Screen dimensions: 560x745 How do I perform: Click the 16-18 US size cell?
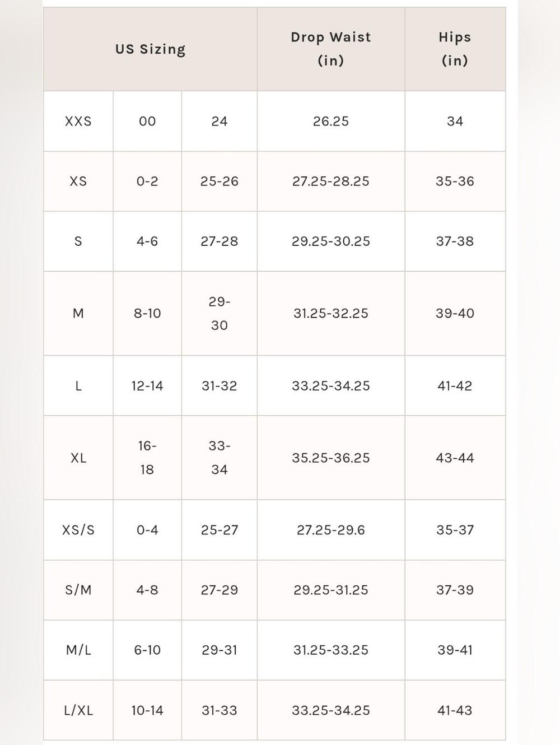(147, 458)
